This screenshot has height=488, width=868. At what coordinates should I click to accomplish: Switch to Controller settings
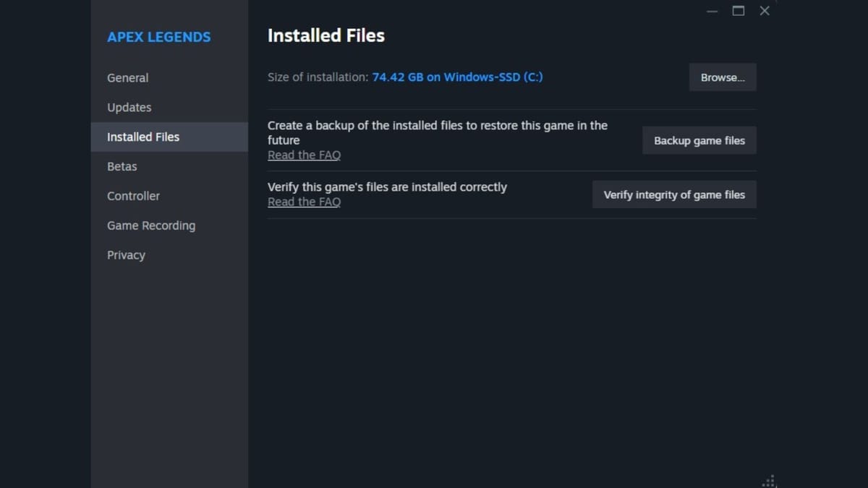(x=133, y=196)
